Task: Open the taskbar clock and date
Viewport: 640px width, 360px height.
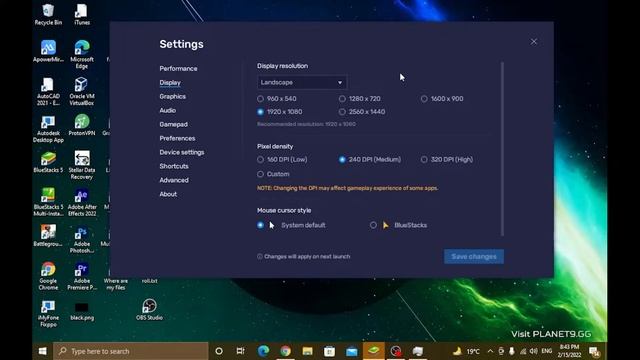Action: tap(569, 351)
